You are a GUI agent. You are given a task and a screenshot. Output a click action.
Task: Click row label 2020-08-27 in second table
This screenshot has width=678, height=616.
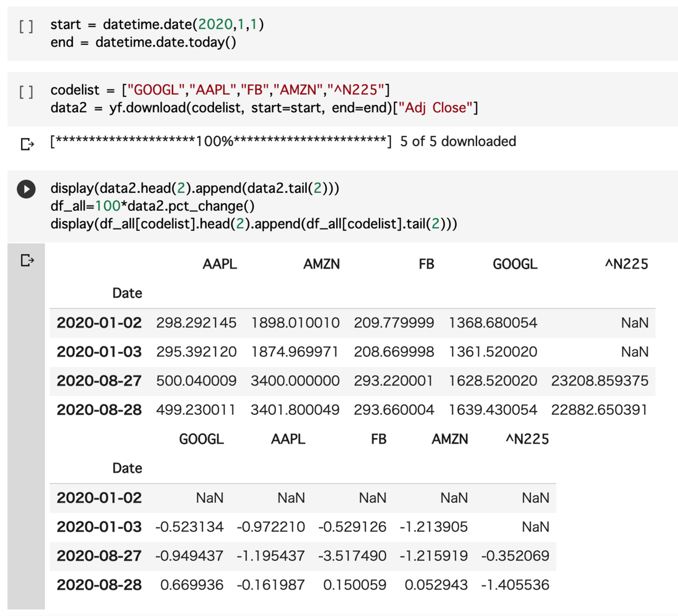99,556
